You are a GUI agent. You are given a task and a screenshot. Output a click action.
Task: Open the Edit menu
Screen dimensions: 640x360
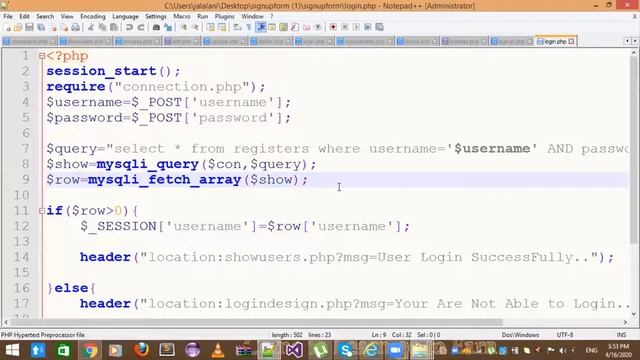coord(24,16)
